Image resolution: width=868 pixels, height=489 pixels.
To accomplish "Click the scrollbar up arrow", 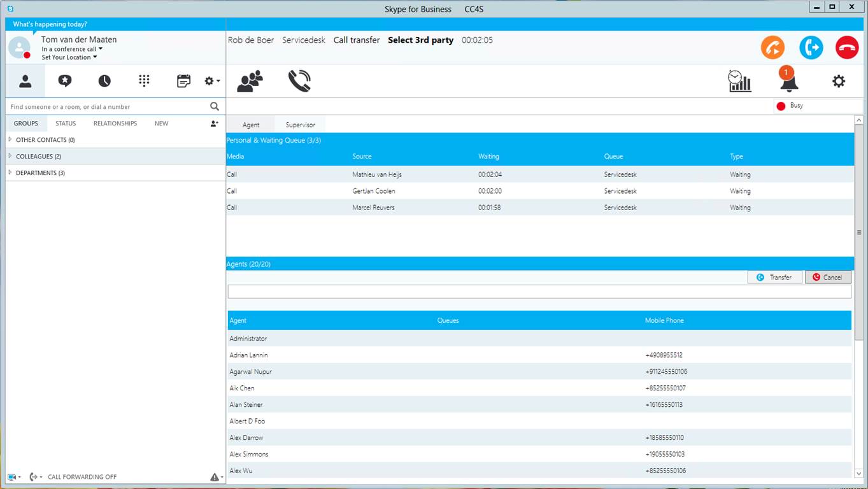I will pyautogui.click(x=858, y=120).
